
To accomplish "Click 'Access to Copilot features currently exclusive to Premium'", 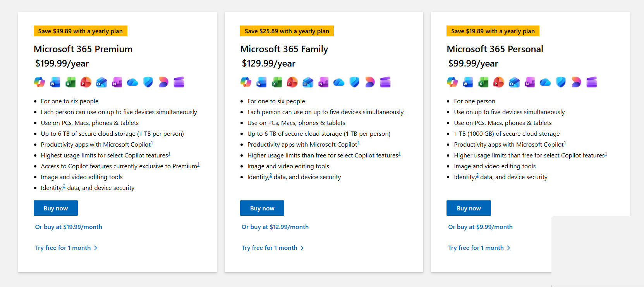I will [x=119, y=166].
